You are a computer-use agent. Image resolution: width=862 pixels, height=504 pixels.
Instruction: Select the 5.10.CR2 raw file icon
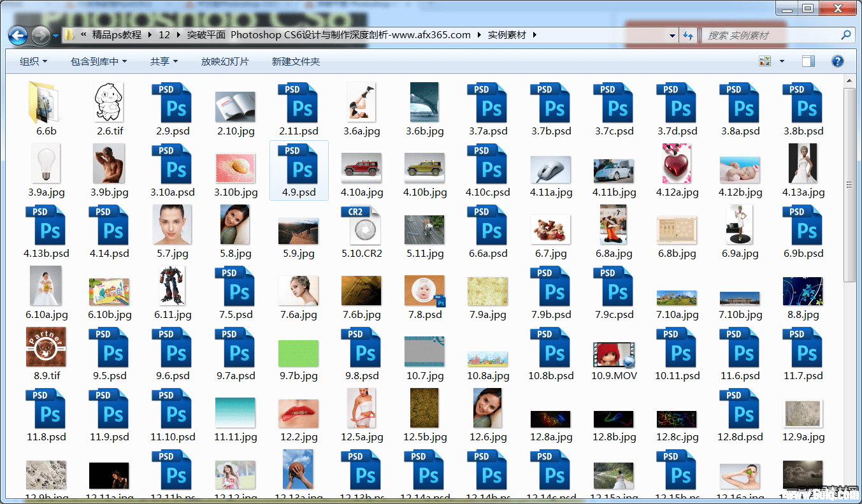click(x=362, y=225)
